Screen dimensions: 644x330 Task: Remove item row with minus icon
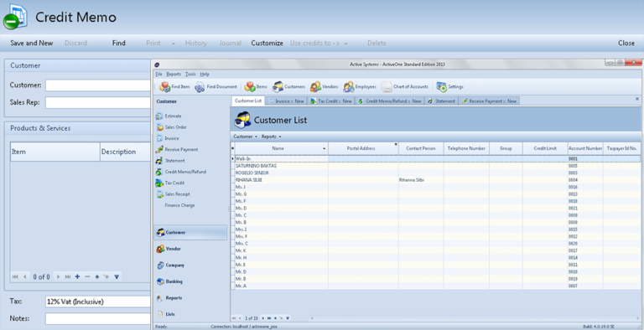tap(87, 276)
